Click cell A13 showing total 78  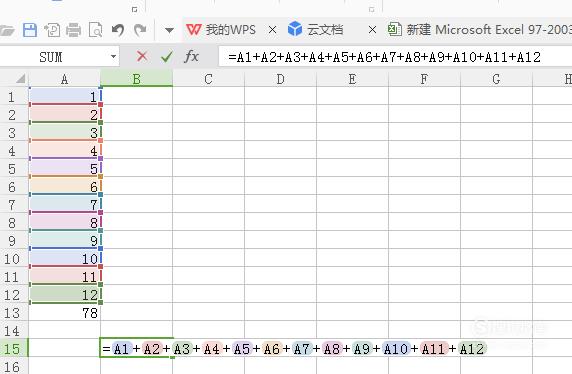tap(65, 312)
